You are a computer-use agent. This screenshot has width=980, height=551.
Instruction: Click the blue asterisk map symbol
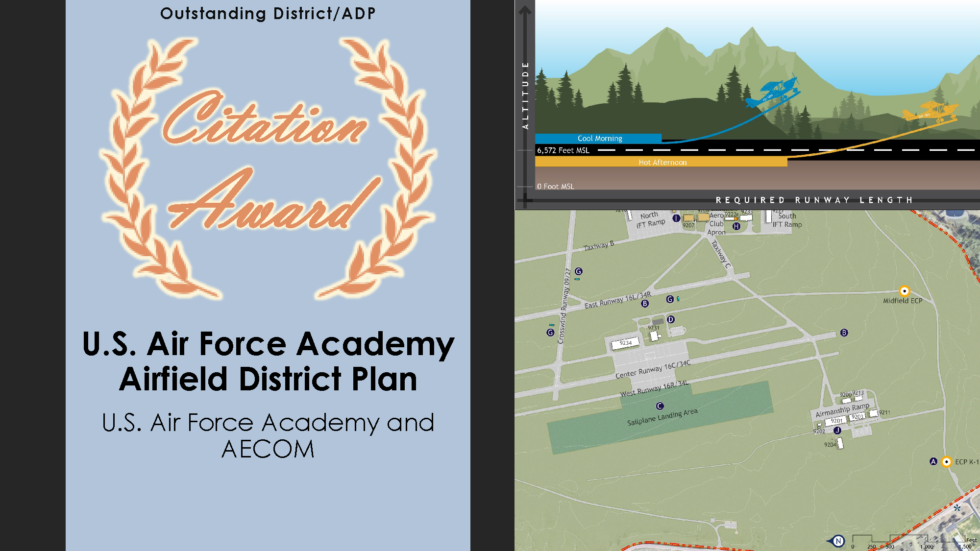[x=957, y=508]
